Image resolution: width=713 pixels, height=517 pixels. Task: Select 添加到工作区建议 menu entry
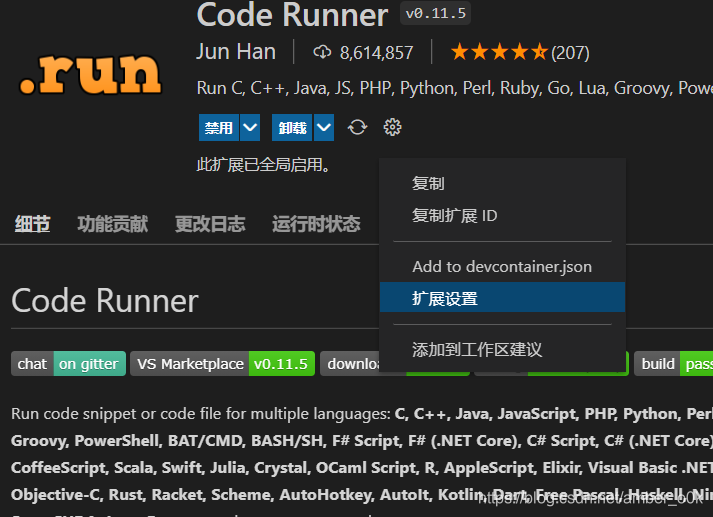coord(502,349)
